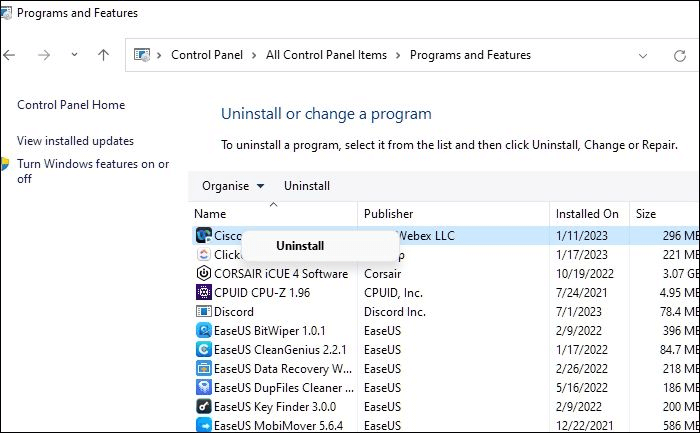700x433 pixels.
Task: Click the shield icon beside Windows features
Action: (x=4, y=164)
